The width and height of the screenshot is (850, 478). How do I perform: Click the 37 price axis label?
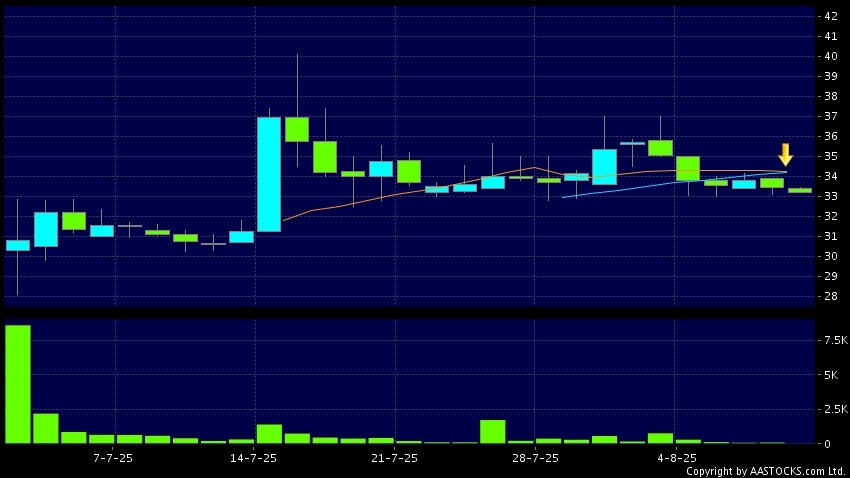(x=830, y=116)
